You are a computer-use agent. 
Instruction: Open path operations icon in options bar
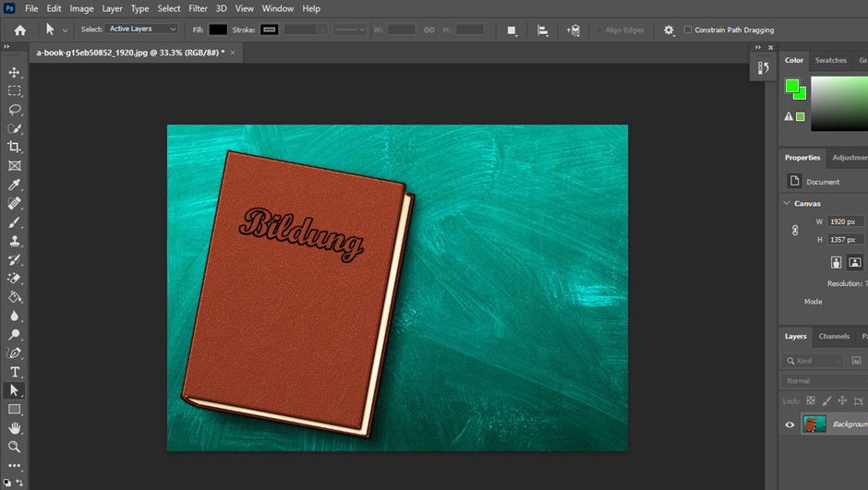point(512,30)
